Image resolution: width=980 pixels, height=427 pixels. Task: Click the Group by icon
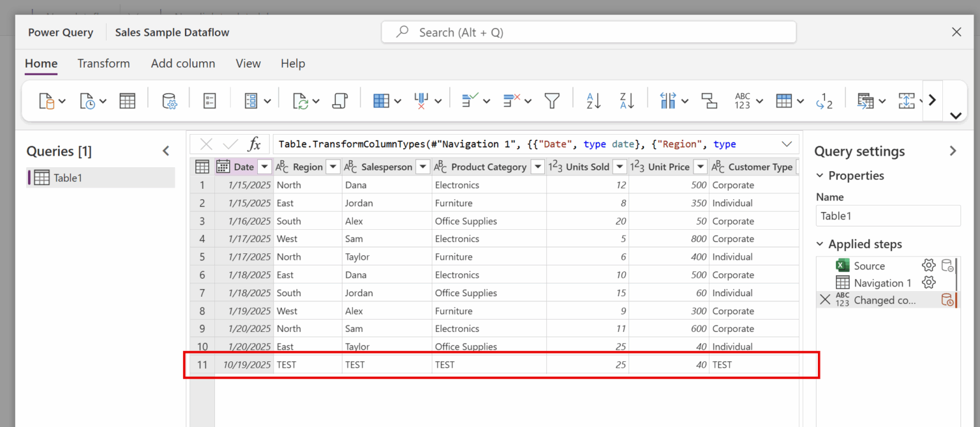pyautogui.click(x=709, y=101)
